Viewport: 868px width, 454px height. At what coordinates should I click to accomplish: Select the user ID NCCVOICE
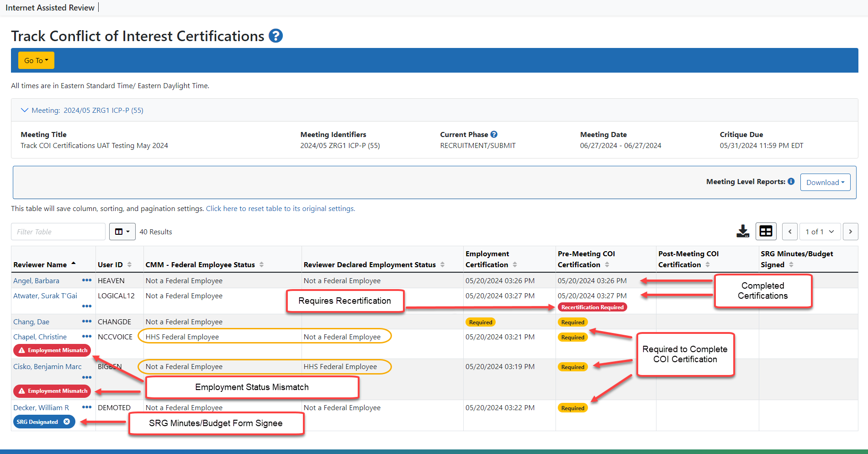pyautogui.click(x=115, y=337)
